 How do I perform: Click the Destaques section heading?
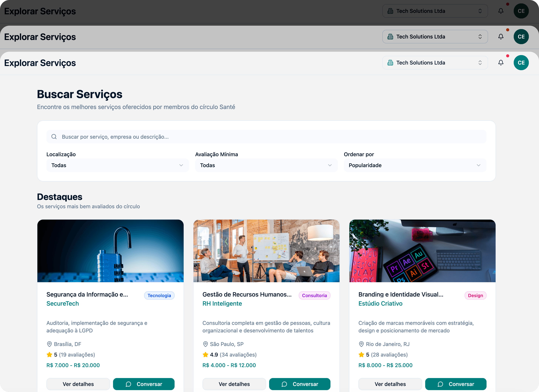60,197
